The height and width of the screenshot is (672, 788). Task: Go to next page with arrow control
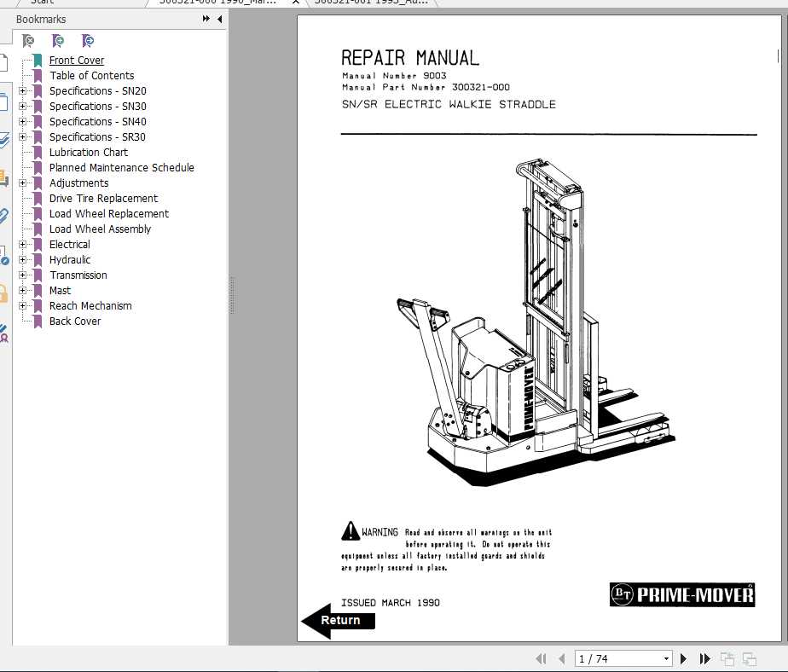(x=683, y=658)
